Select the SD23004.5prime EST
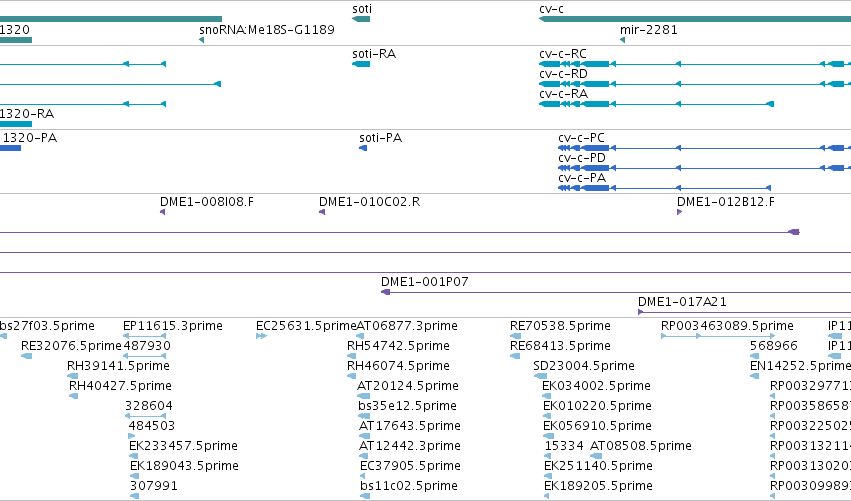This screenshot has height=501, width=851. pos(584,366)
